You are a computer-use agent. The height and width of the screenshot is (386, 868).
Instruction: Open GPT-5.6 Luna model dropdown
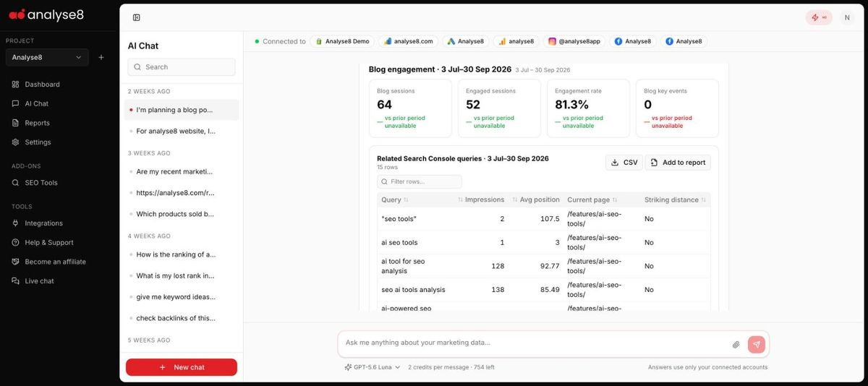373,367
